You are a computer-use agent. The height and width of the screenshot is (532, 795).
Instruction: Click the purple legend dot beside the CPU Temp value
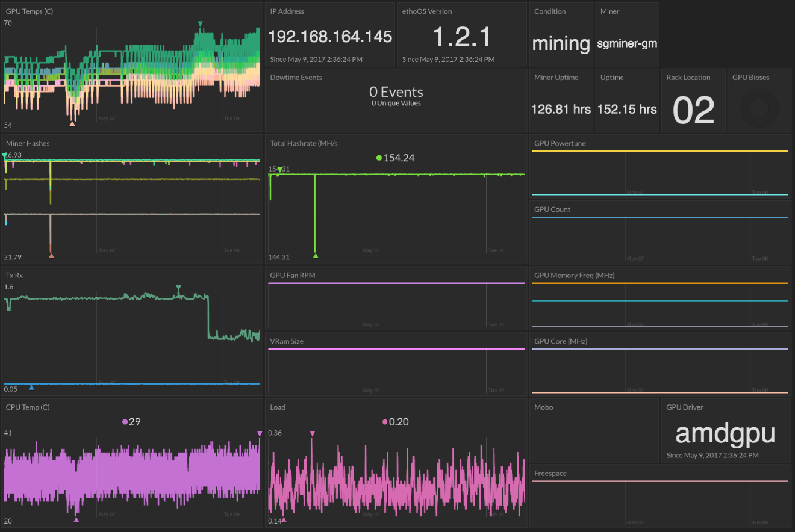tap(125, 422)
